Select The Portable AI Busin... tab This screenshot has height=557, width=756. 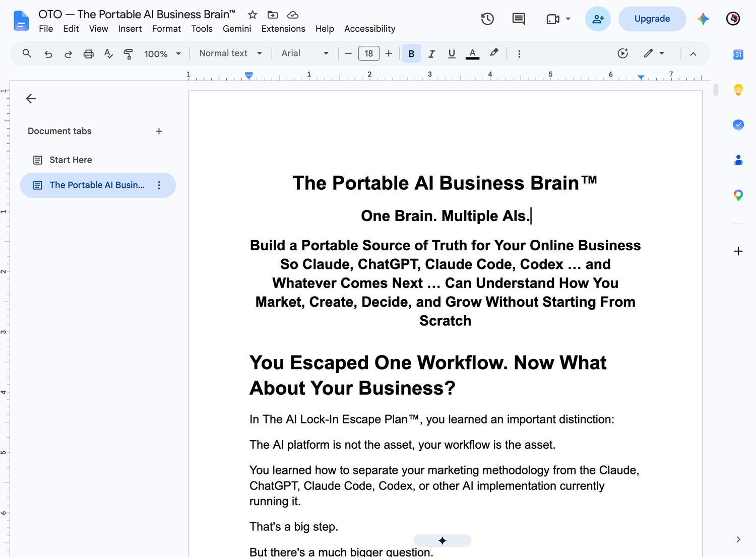point(98,185)
